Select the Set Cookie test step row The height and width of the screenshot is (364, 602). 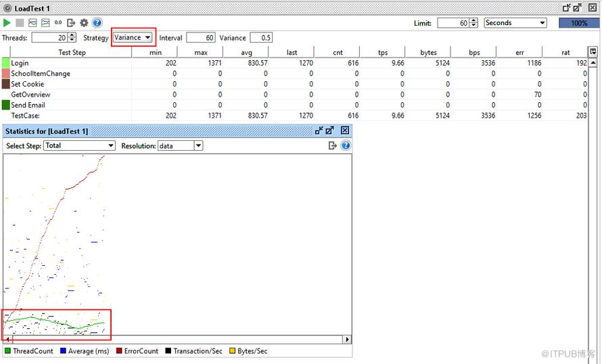tap(295, 84)
